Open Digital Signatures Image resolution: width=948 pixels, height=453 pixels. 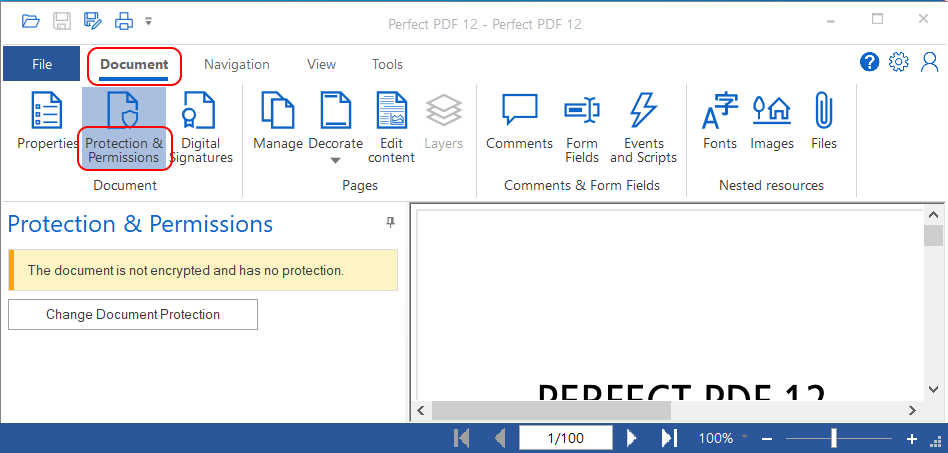[x=201, y=127]
